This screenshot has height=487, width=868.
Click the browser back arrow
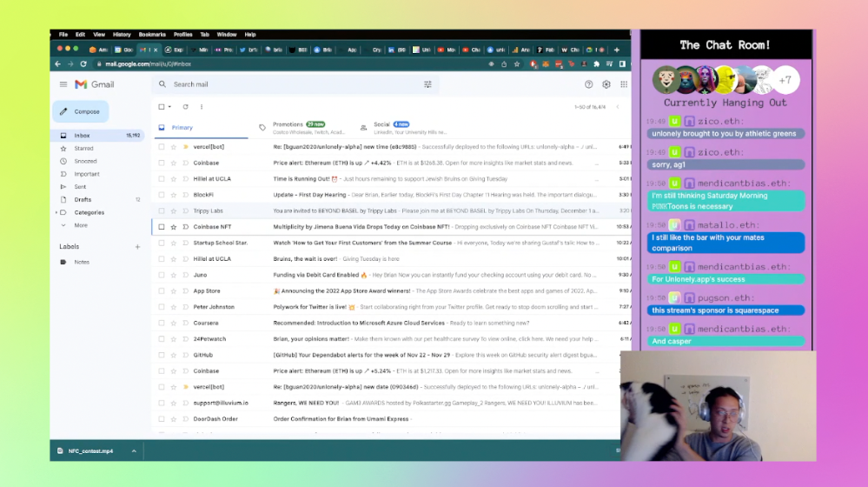(x=57, y=63)
